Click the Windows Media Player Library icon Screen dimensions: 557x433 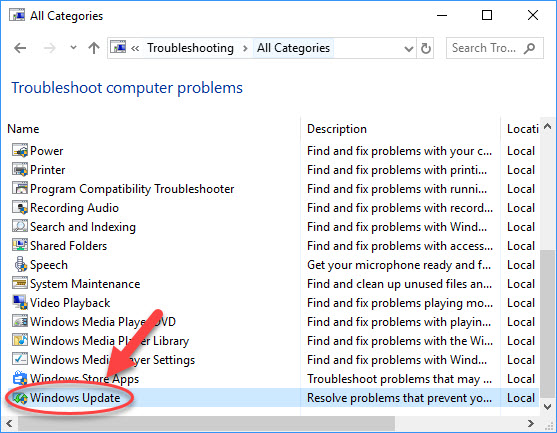(x=20, y=340)
